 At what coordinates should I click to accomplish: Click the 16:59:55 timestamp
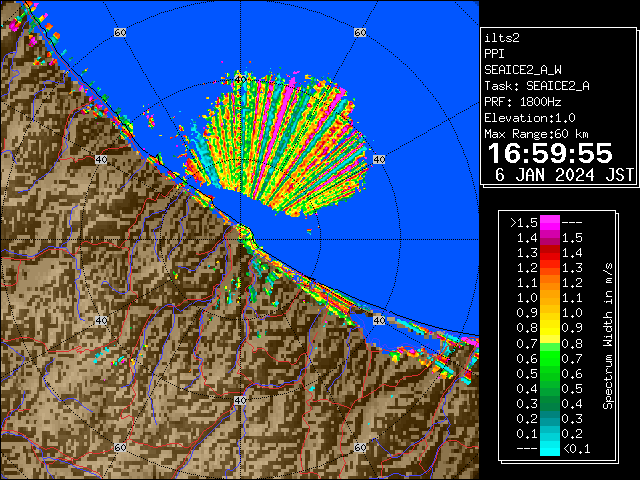(x=550, y=154)
